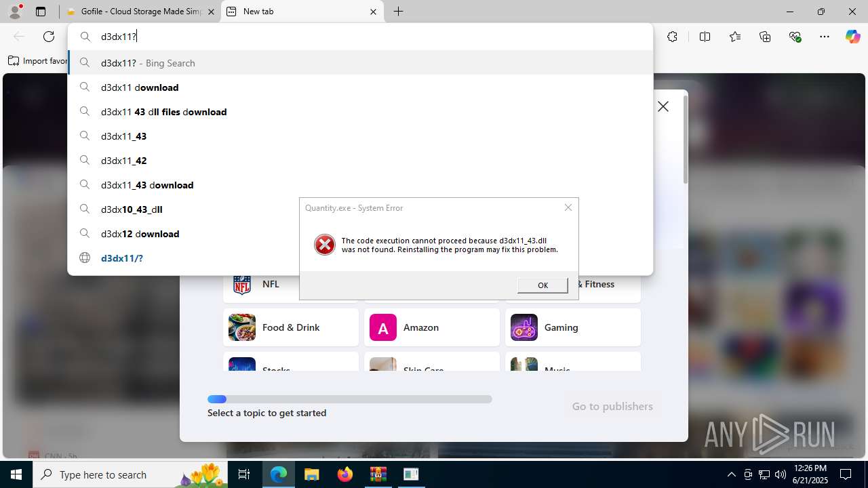Image resolution: width=868 pixels, height=488 pixels.
Task: Click the topic selection progress bar
Action: click(x=350, y=399)
